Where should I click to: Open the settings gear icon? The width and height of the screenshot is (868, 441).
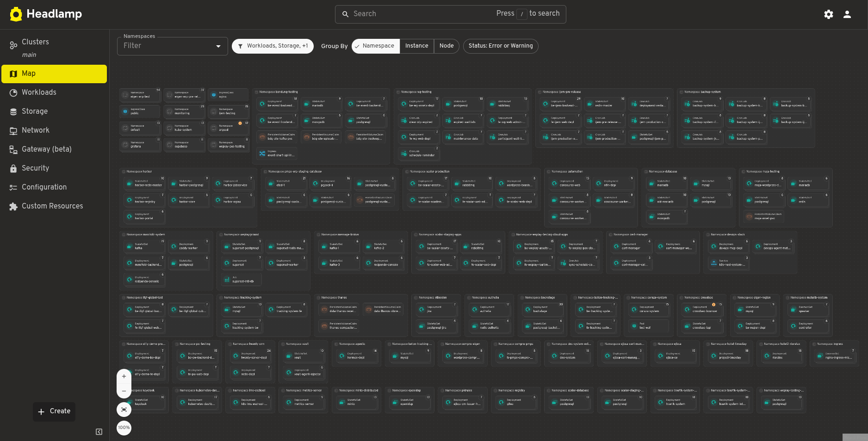[829, 14]
